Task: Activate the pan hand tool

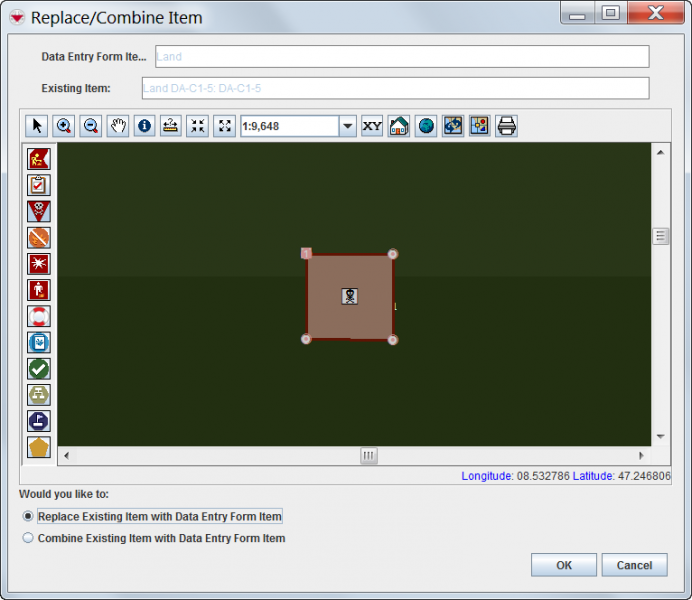Action: point(118,126)
